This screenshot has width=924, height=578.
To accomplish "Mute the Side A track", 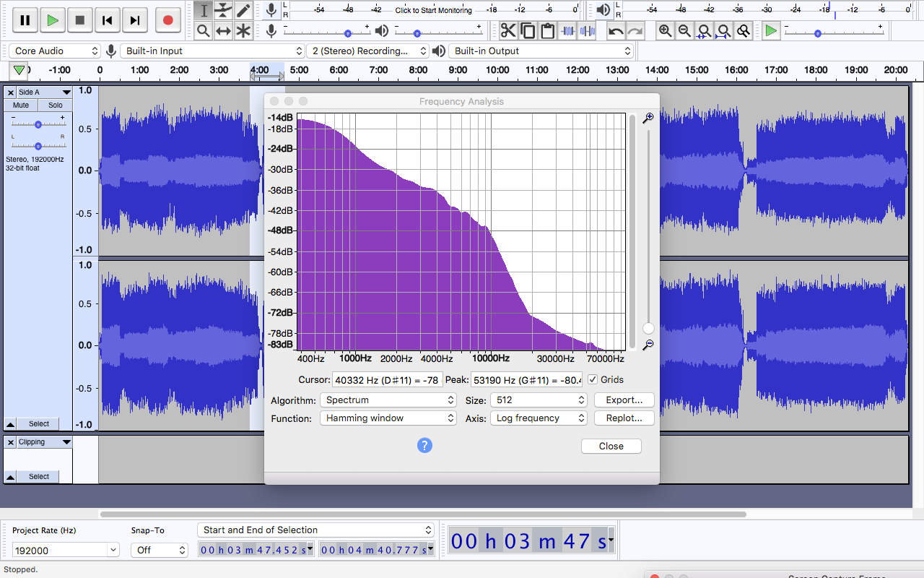I will point(21,105).
